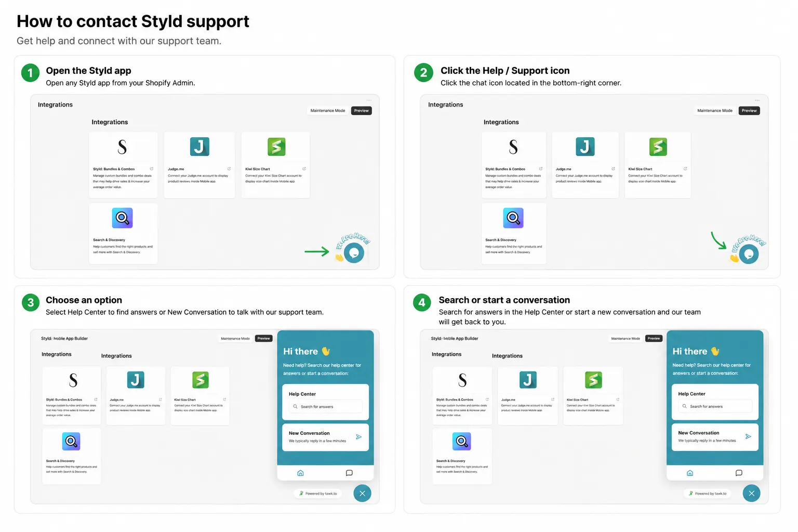
Task: Click the Preview button in step 4 screenshot
Action: tap(654, 339)
